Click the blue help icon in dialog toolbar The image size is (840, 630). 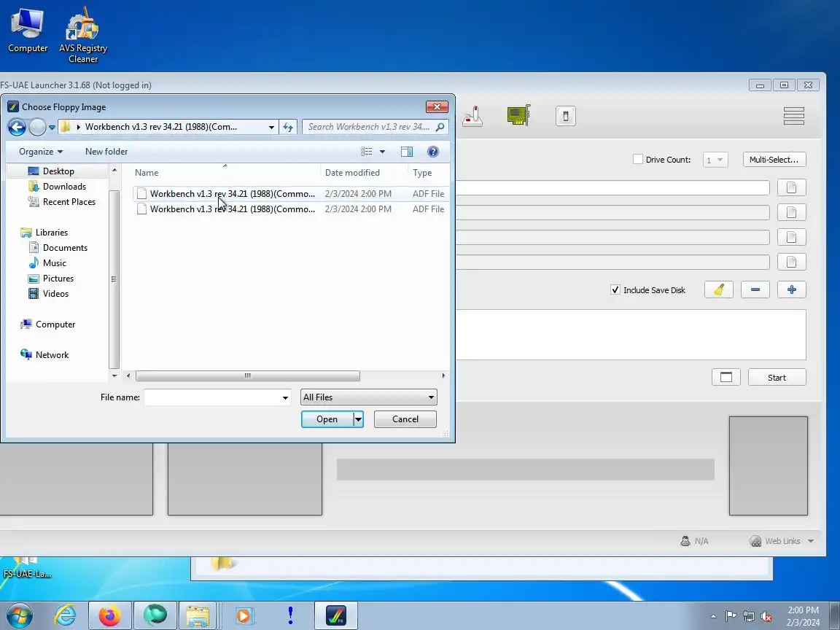433,152
